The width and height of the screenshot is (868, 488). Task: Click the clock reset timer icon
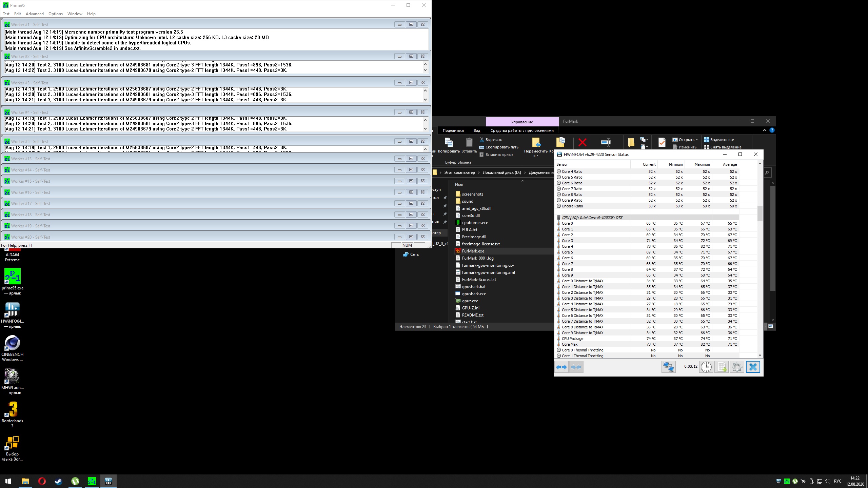coord(706,367)
